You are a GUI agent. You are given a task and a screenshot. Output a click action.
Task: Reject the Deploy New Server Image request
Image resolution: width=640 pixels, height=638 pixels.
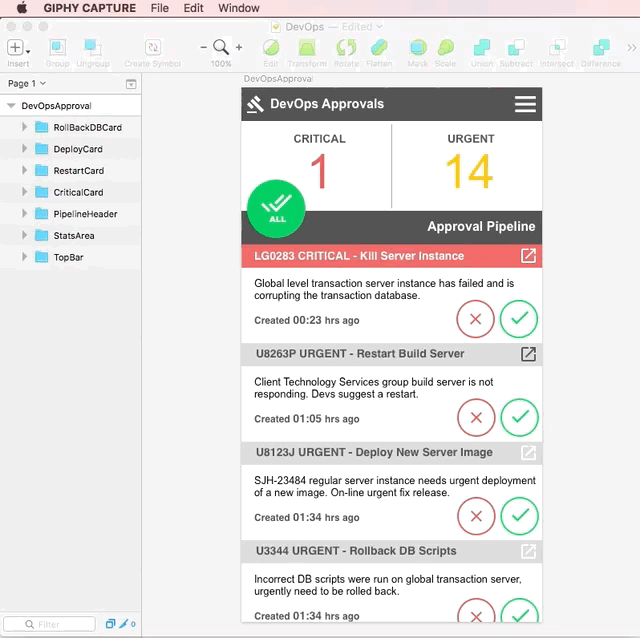[x=476, y=516]
